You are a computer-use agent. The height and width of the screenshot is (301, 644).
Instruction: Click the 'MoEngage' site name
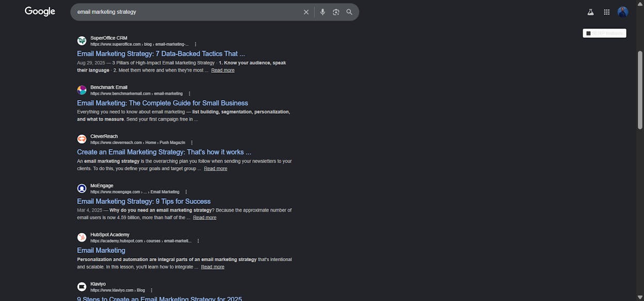(x=102, y=186)
